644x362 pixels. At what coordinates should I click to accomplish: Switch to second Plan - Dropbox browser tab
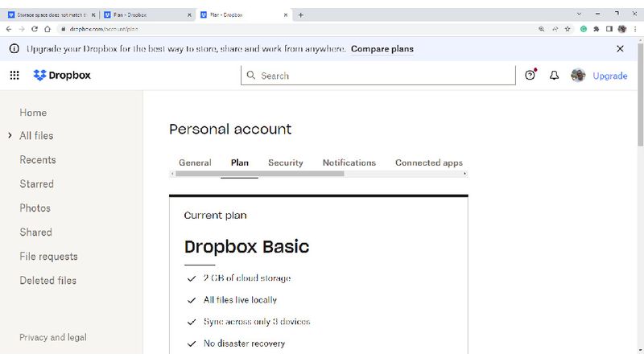point(147,14)
